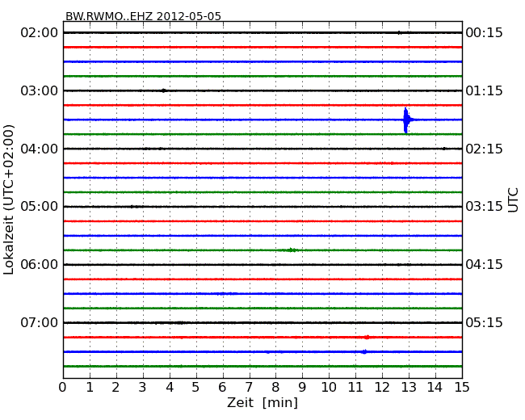This screenshot has width=525, height=420.
Task: Click the black blip on the 02:00 trace
Action: pyautogui.click(x=399, y=32)
